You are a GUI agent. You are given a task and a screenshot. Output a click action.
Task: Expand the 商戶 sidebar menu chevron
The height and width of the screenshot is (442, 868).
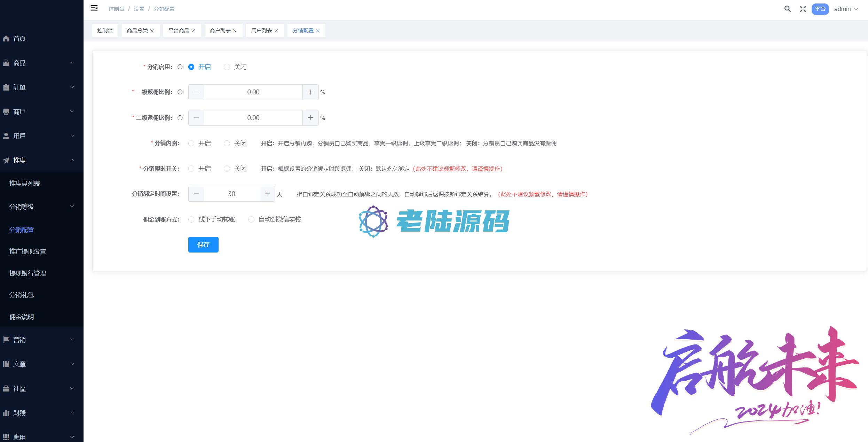click(x=72, y=111)
